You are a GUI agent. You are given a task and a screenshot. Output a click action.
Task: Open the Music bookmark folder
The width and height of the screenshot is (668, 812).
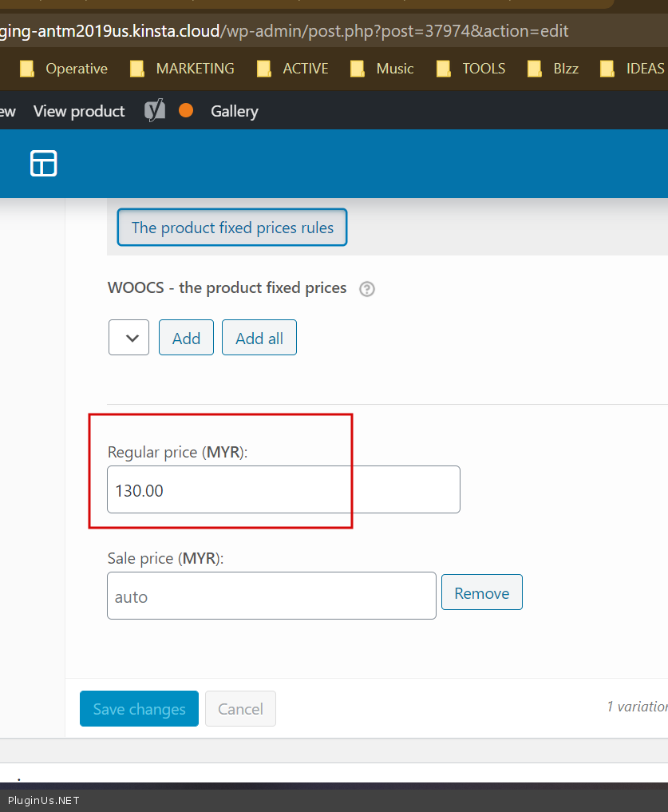(382, 69)
